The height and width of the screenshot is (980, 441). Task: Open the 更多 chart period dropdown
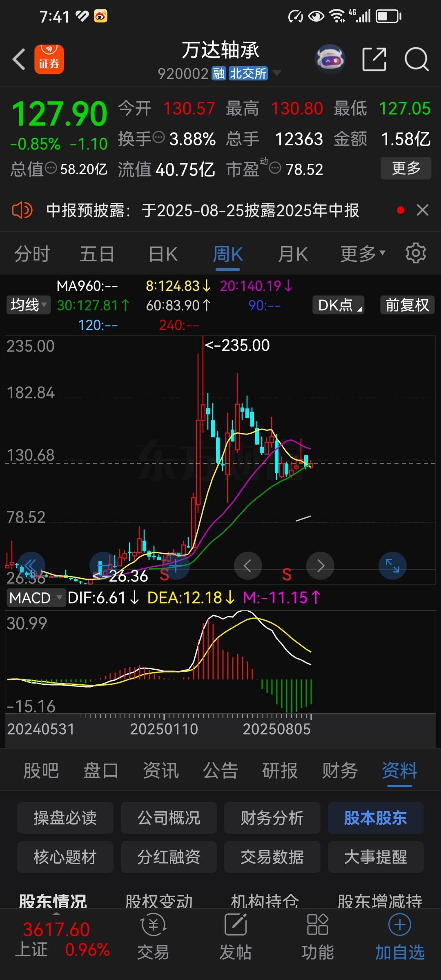(x=363, y=254)
